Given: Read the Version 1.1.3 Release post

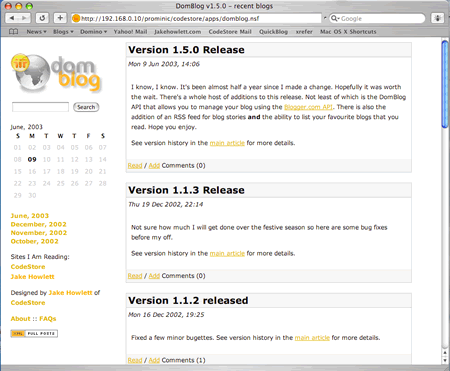Looking at the screenshot, I should click(x=135, y=276).
